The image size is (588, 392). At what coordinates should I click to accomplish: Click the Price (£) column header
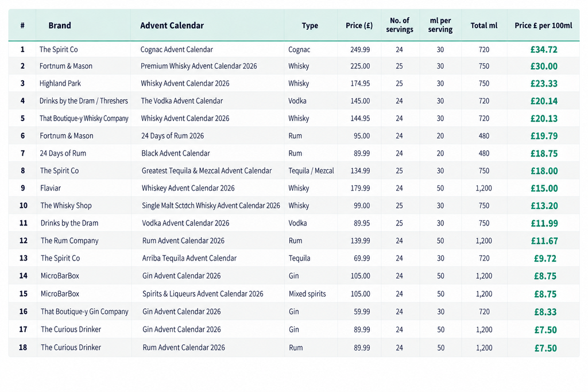pos(359,25)
